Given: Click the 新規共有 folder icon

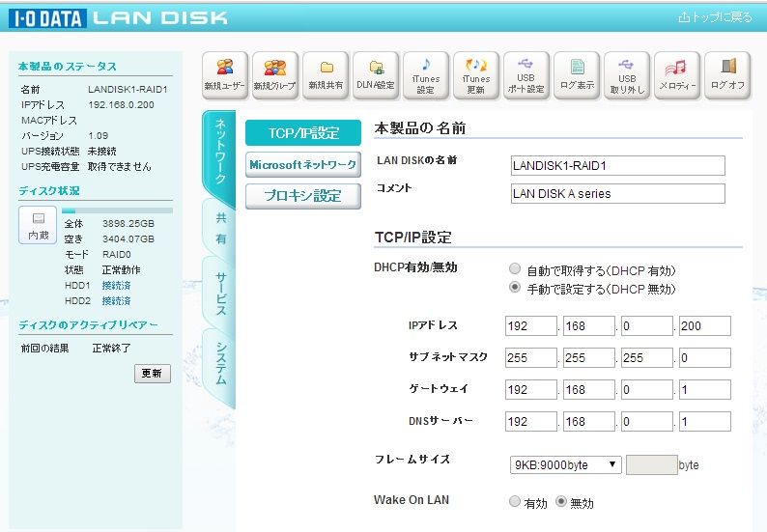Looking at the screenshot, I should click(326, 75).
